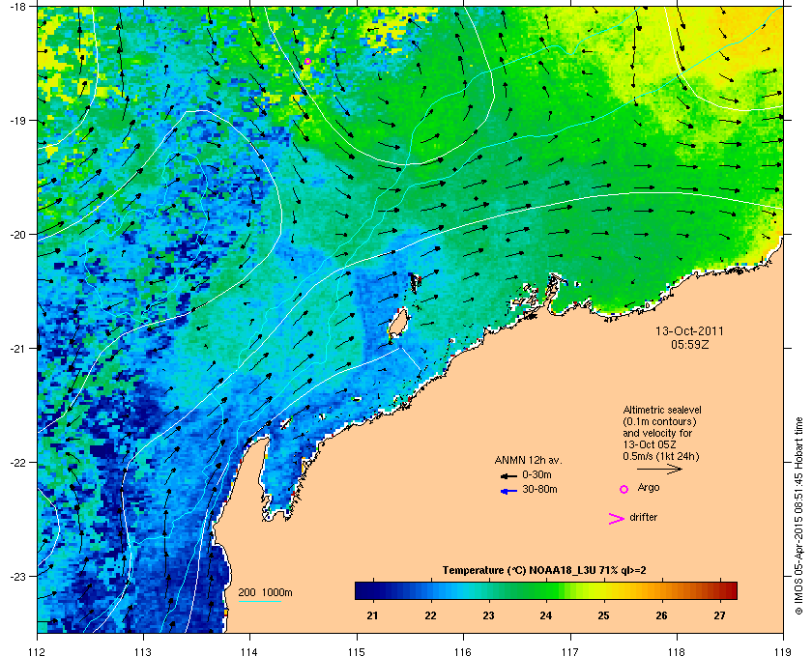Click the dark red 27°C end of colorbar
The image size is (812, 657).
pyautogui.click(x=729, y=590)
